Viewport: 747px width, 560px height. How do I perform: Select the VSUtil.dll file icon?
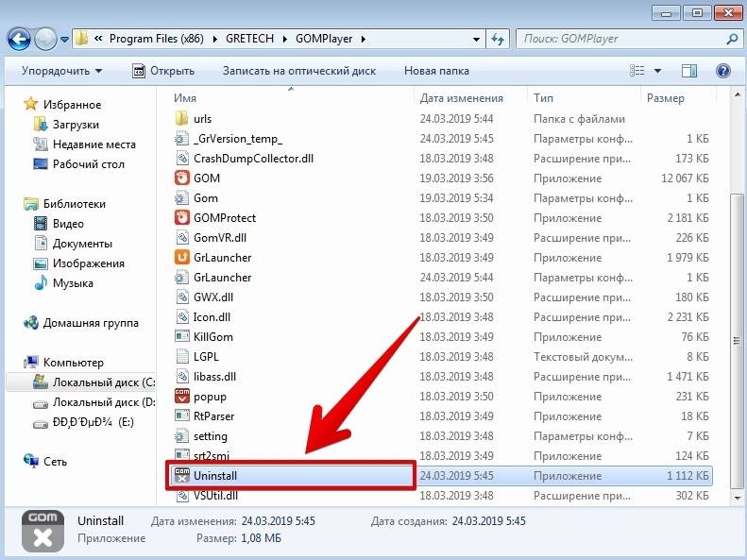pos(181,496)
